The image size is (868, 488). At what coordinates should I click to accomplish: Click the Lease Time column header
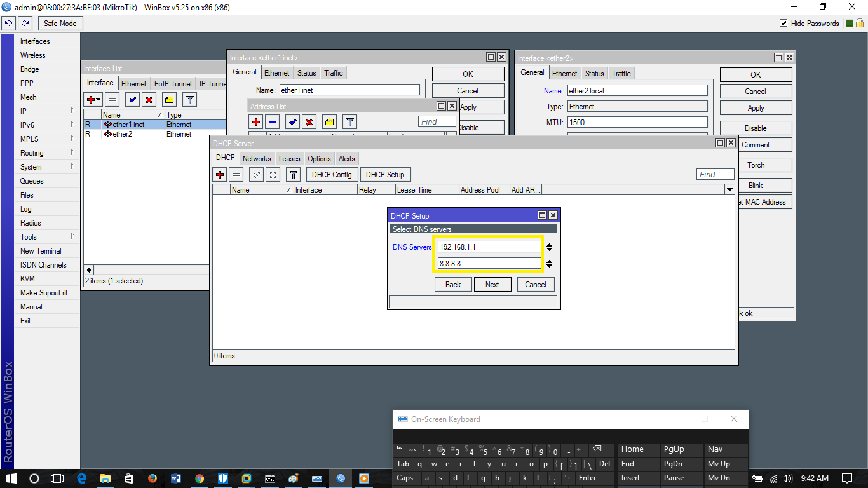pyautogui.click(x=426, y=189)
